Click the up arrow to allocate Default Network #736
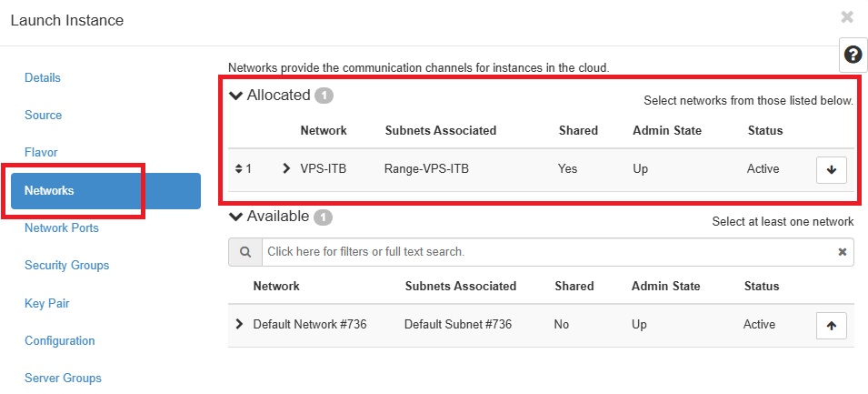Screen dimensions: 868x394 [x=831, y=325]
